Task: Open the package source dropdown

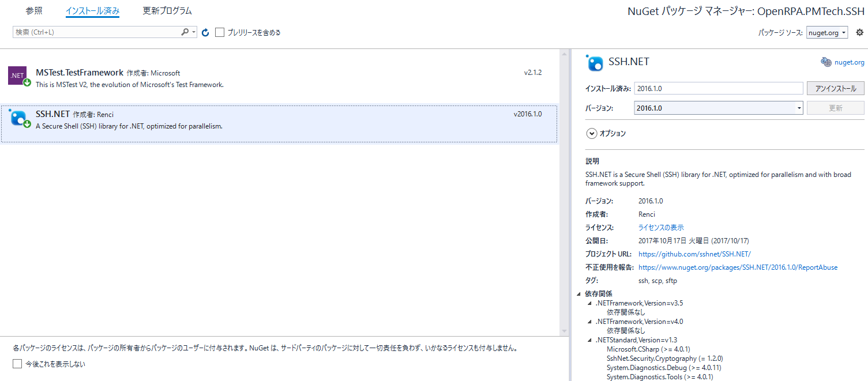Action: pyautogui.click(x=827, y=33)
